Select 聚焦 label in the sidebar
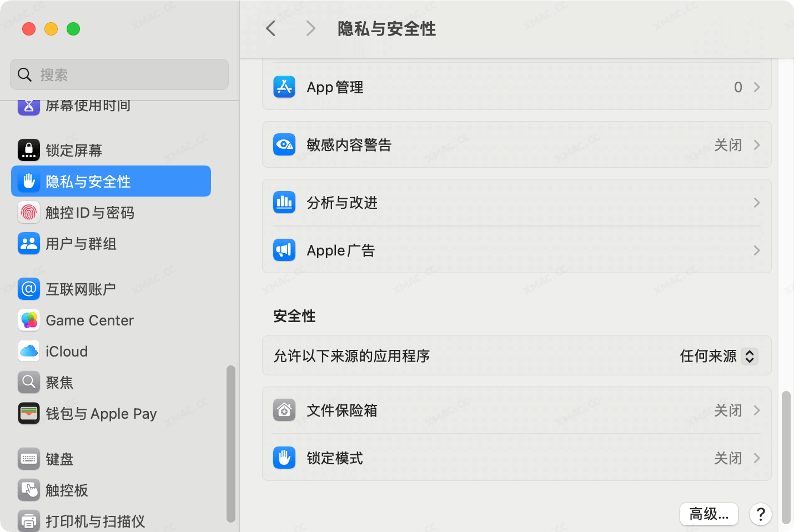Viewport: 794px width, 532px height. pos(59,382)
